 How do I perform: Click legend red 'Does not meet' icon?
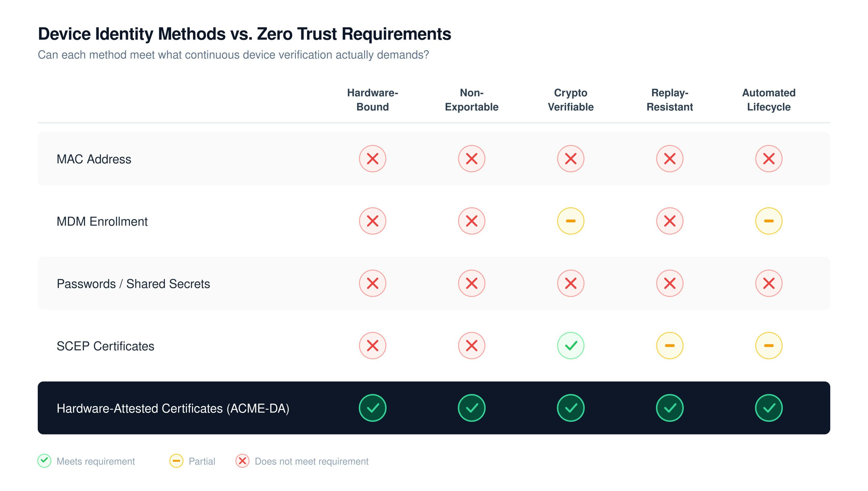(x=242, y=461)
